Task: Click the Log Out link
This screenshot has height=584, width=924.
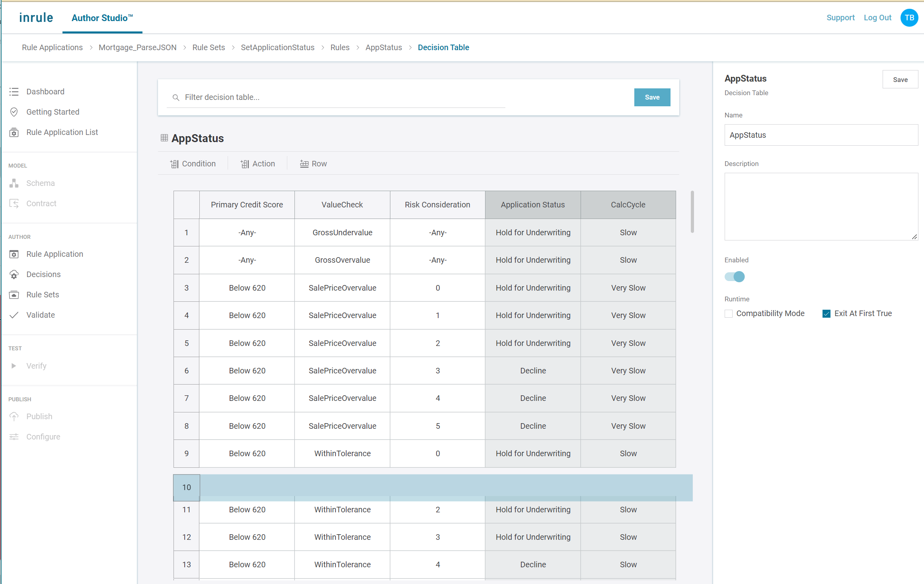Action: pos(877,18)
